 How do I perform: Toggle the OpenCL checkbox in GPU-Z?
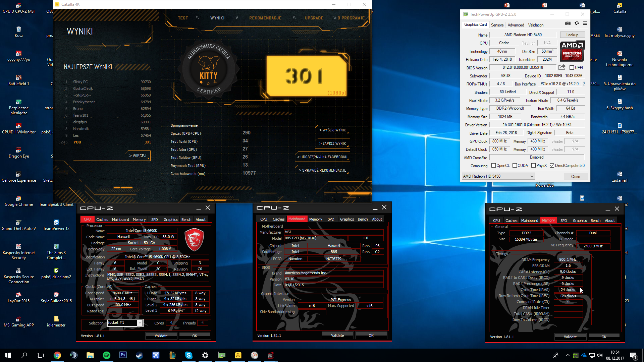493,166
